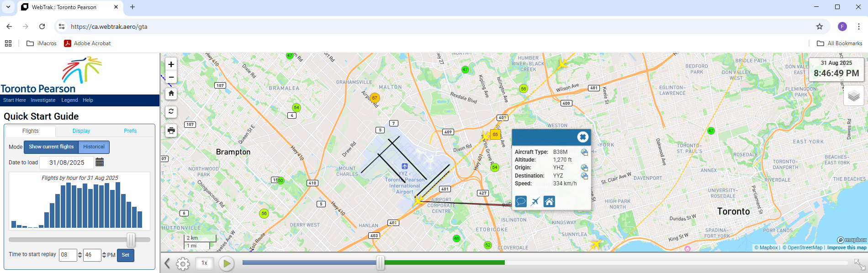Collapse the side panel with arrow
This screenshot has width=868, height=273.
[x=167, y=263]
